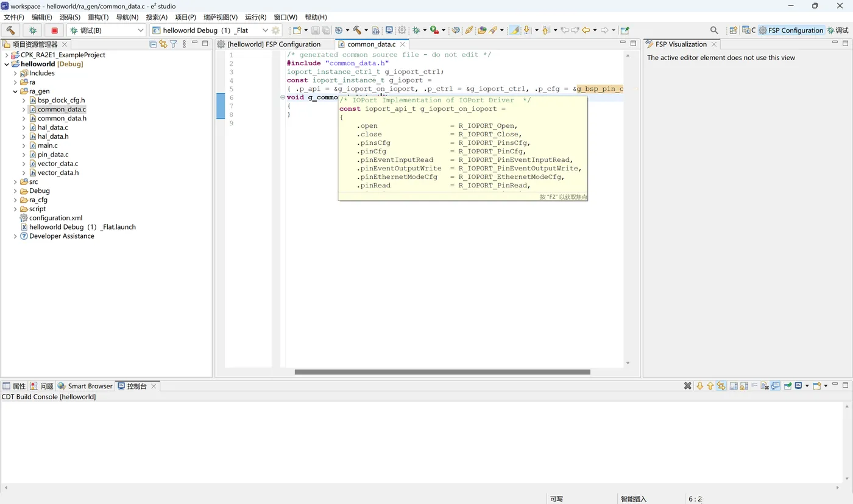
Task: Click the filter funnel icon in the project explorer
Action: pos(173,44)
